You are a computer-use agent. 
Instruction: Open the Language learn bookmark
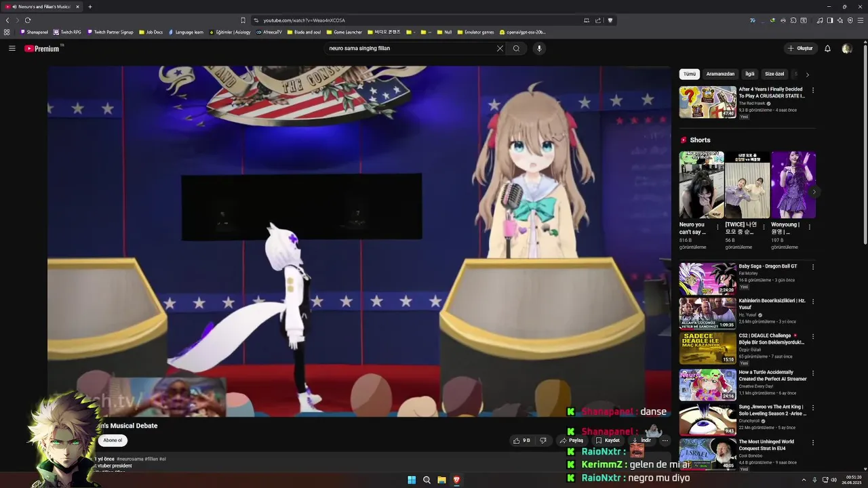point(186,32)
